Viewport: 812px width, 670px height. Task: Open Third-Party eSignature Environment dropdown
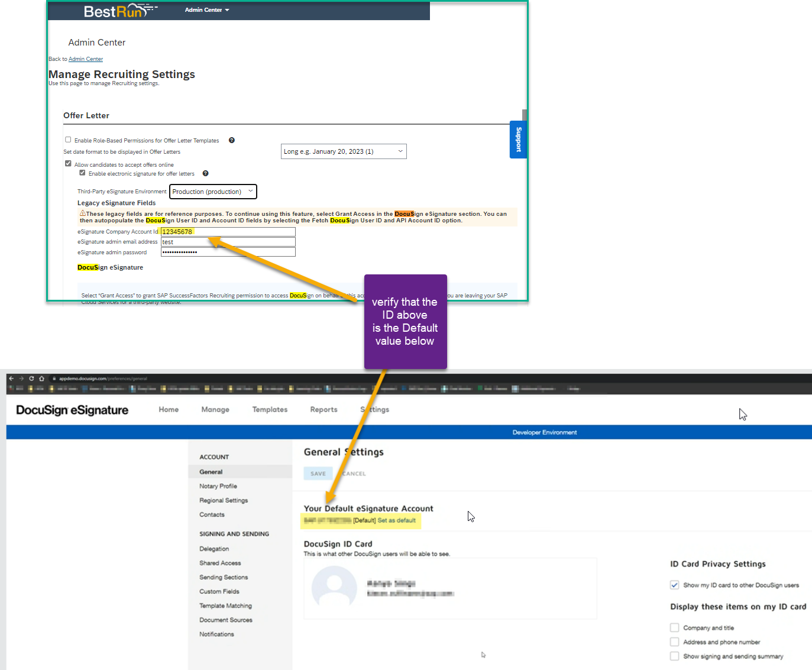[x=213, y=192]
